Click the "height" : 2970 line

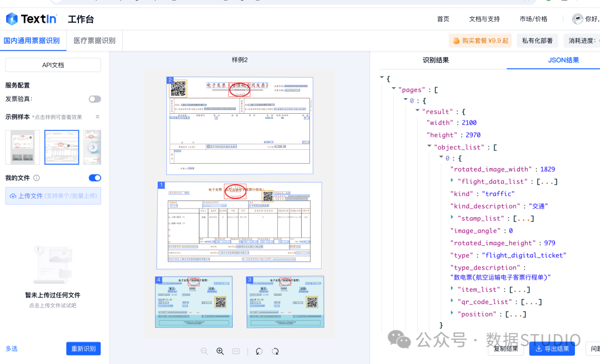pyautogui.click(x=453, y=135)
